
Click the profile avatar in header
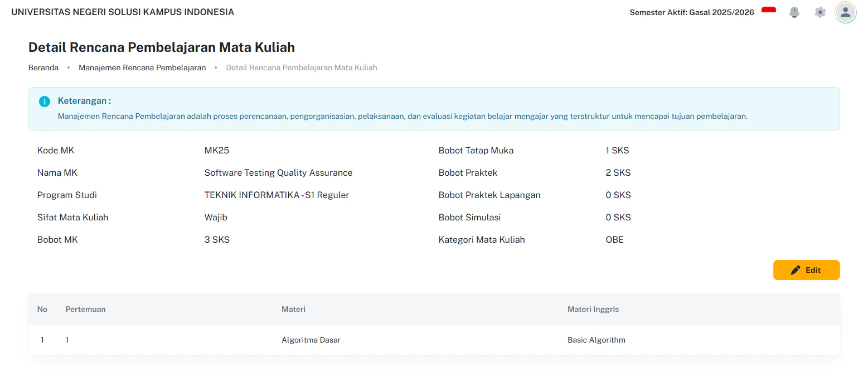pos(845,12)
